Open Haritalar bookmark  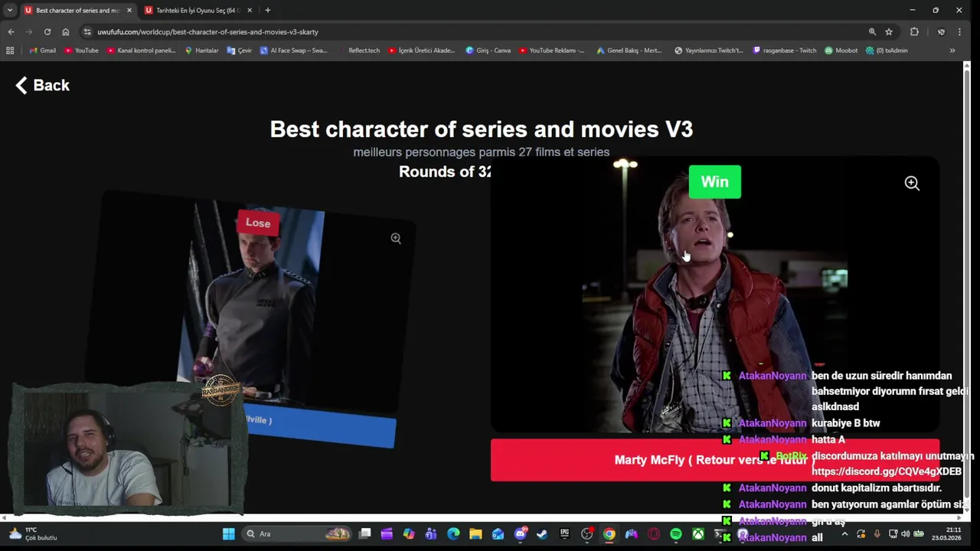201,51
